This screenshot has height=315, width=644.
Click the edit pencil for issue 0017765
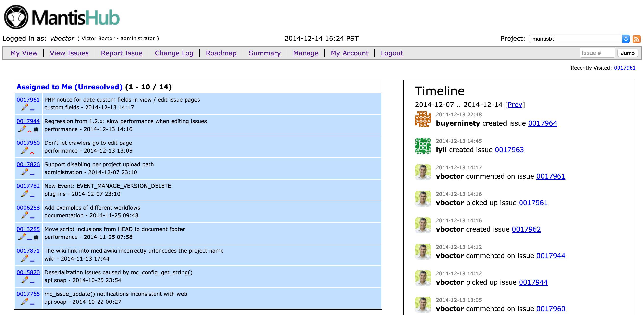(x=24, y=302)
